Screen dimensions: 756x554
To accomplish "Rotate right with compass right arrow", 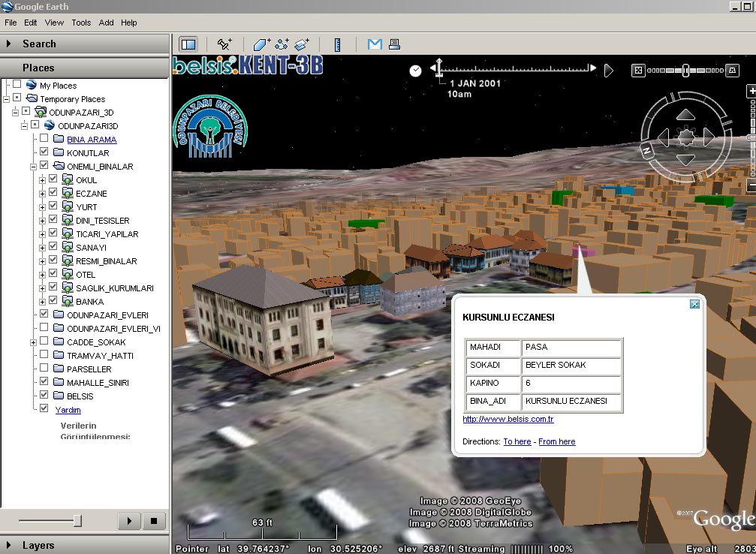I will pyautogui.click(x=709, y=137).
